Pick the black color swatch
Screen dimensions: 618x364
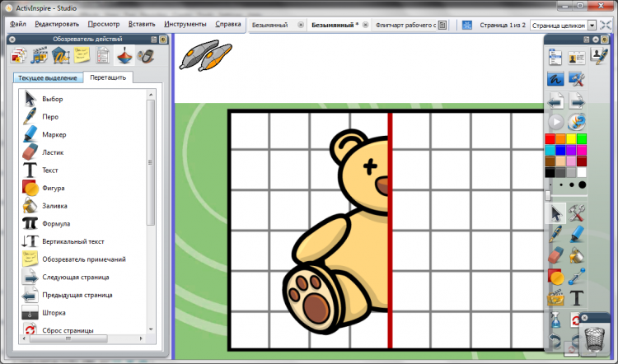pyautogui.click(x=550, y=172)
